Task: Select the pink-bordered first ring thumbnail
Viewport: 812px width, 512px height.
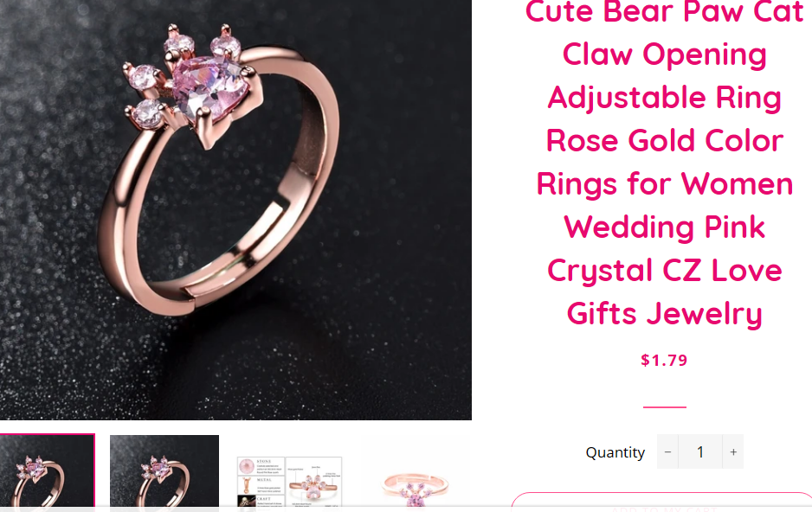Action: [47, 471]
